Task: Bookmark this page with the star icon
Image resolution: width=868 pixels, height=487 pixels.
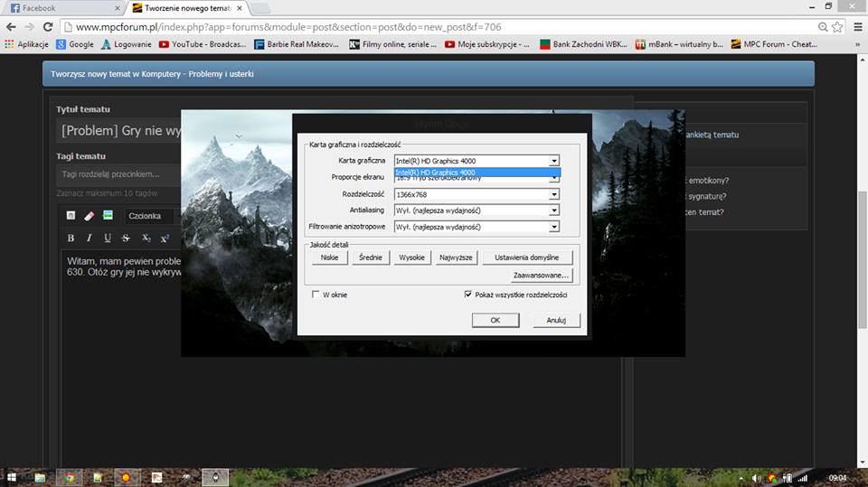Action: point(837,26)
